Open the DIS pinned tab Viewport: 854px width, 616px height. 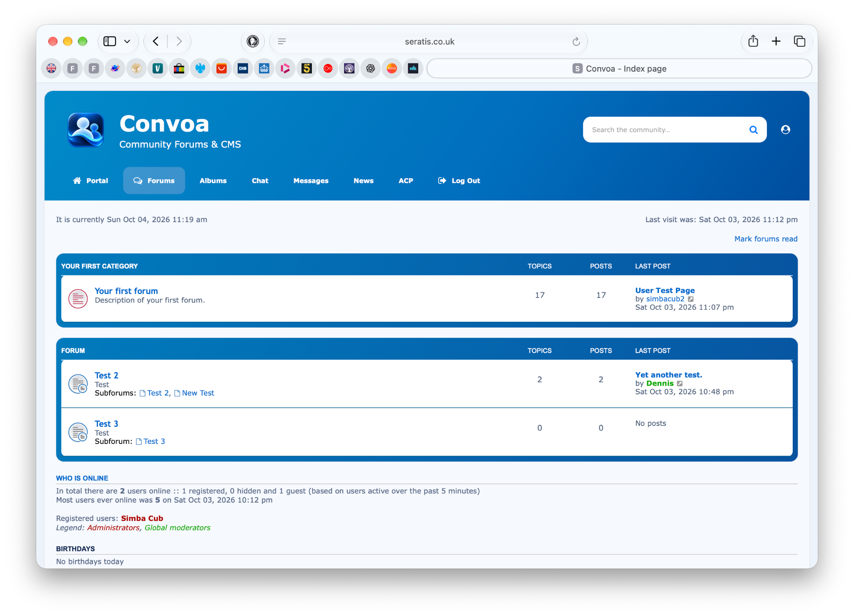[243, 68]
